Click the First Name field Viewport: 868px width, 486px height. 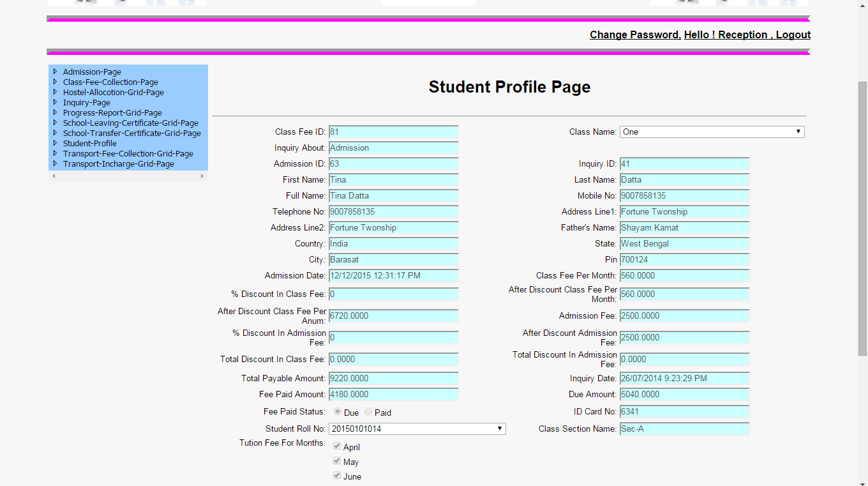click(x=394, y=180)
